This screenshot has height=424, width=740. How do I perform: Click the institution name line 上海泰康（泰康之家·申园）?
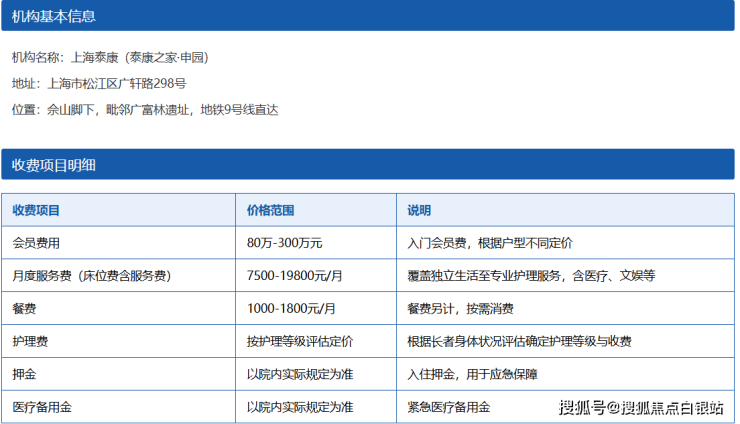(110, 58)
